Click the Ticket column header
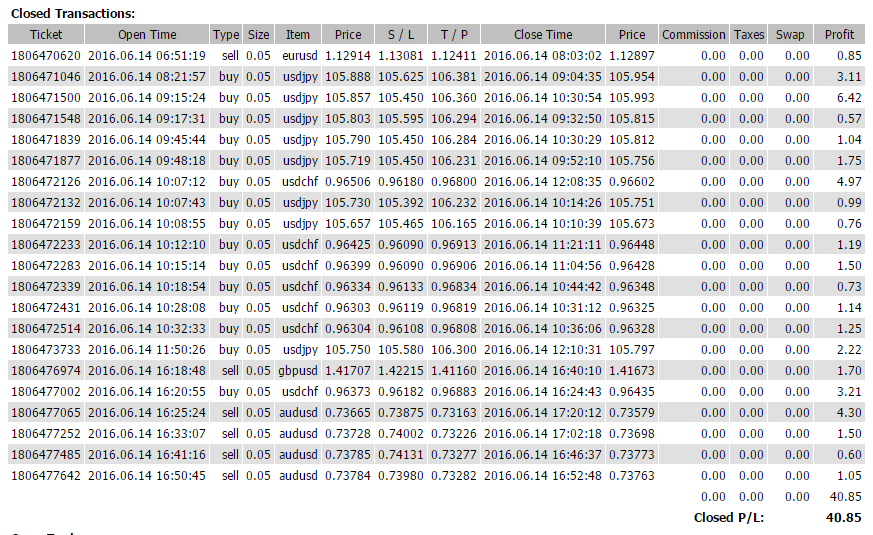This screenshot has width=873, height=535. click(46, 34)
